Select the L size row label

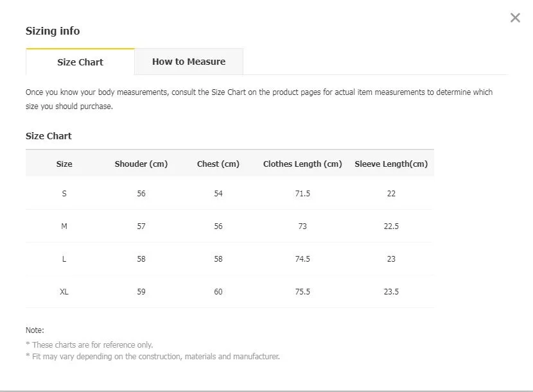click(x=64, y=259)
